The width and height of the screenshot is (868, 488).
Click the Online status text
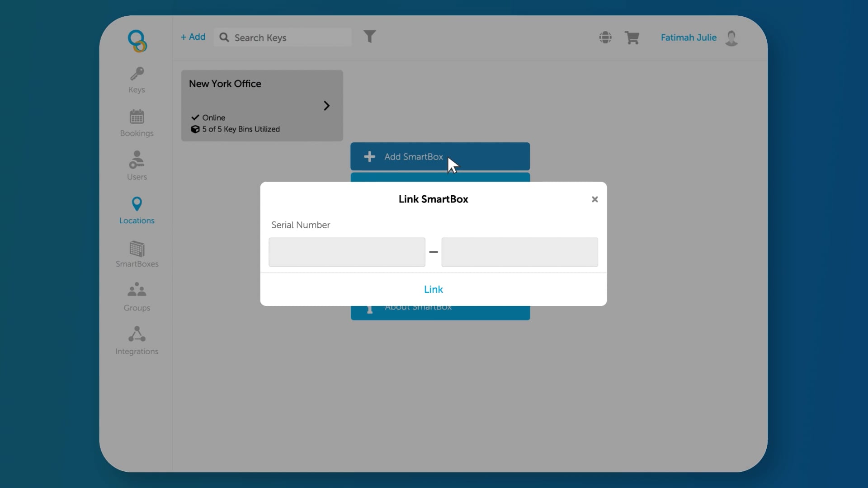tap(213, 117)
